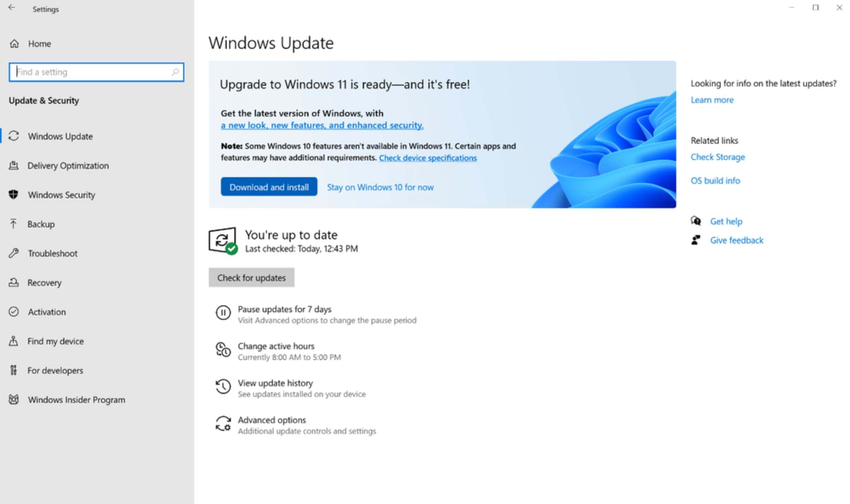Click the Recovery icon in sidebar

[x=14, y=282]
